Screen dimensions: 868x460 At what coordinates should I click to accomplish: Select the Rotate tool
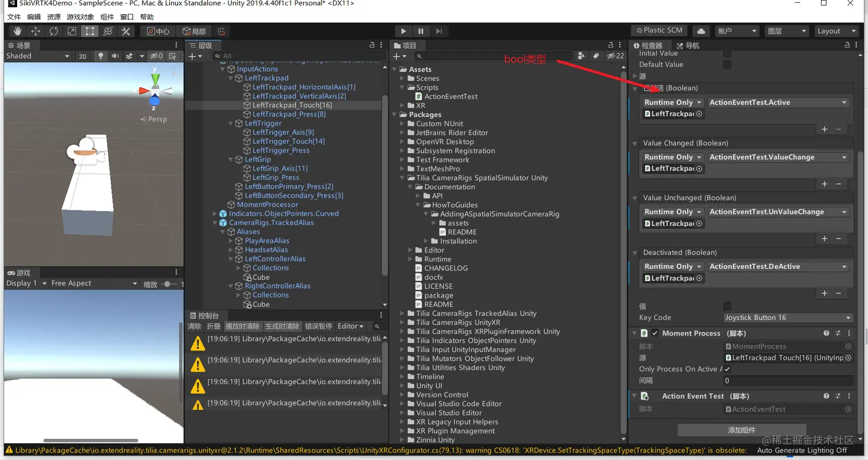pyautogui.click(x=53, y=31)
